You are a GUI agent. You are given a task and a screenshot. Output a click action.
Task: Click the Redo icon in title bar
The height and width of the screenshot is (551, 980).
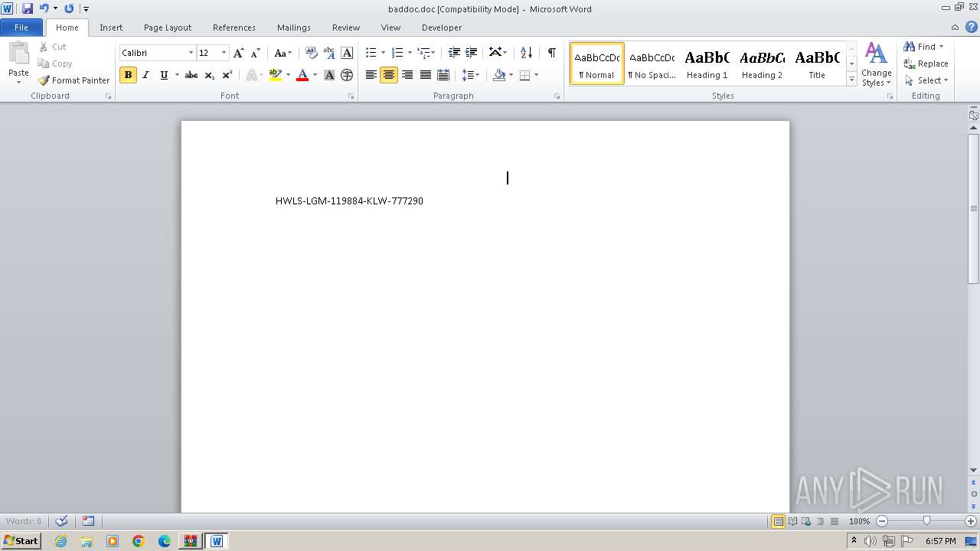click(69, 8)
